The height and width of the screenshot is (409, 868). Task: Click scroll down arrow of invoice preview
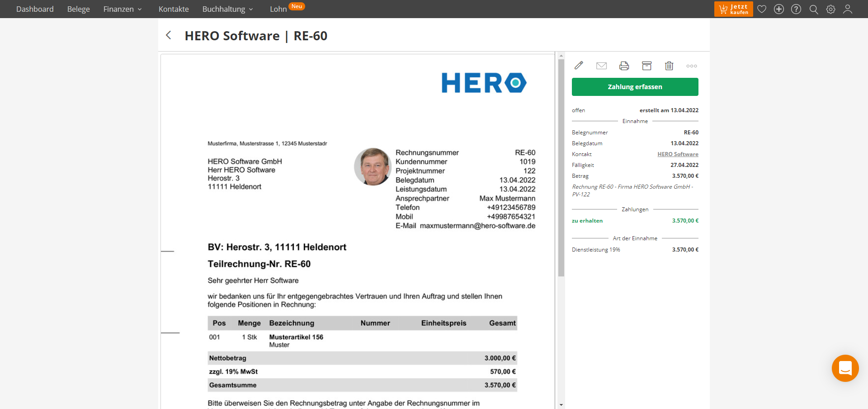pyautogui.click(x=561, y=405)
